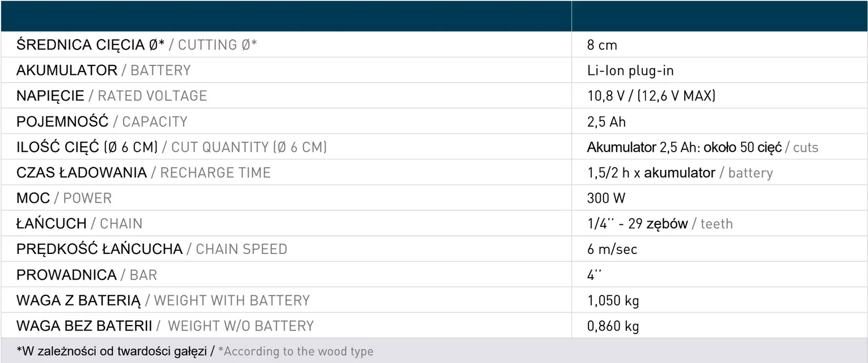Viewport: 868px width, 363px height.
Task: Click the AKUMULATOR / BATTERY label
Action: click(103, 70)
